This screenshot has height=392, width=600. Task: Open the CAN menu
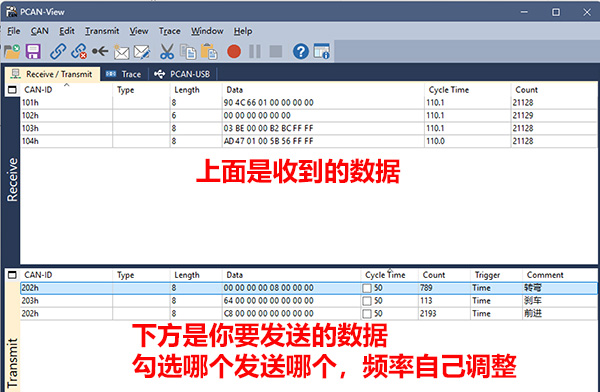39,31
